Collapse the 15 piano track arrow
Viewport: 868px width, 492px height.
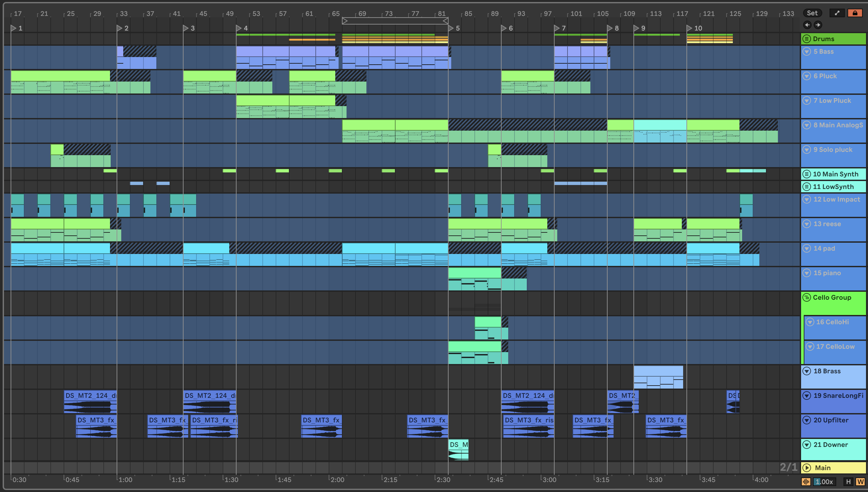pos(807,273)
